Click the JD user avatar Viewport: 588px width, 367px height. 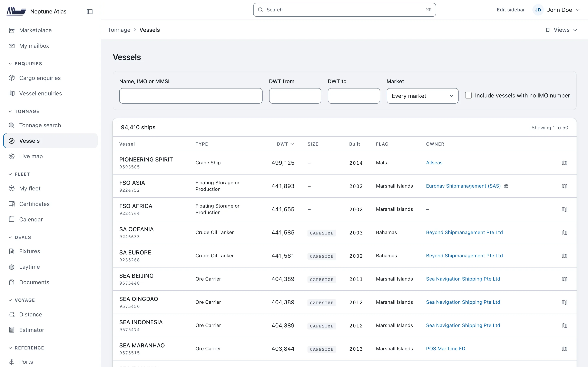pos(538,10)
